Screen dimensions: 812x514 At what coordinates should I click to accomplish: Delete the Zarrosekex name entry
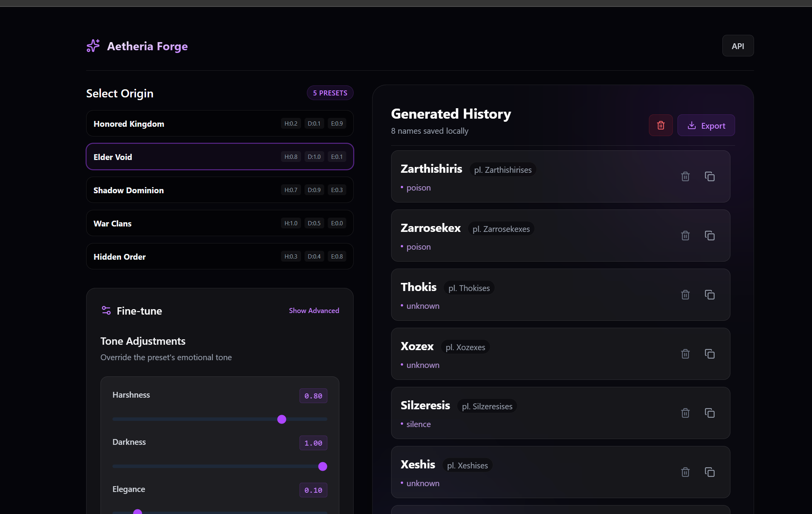(x=685, y=236)
